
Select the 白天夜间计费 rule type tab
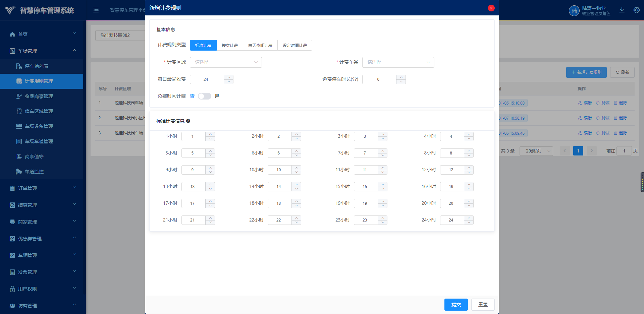point(260,45)
